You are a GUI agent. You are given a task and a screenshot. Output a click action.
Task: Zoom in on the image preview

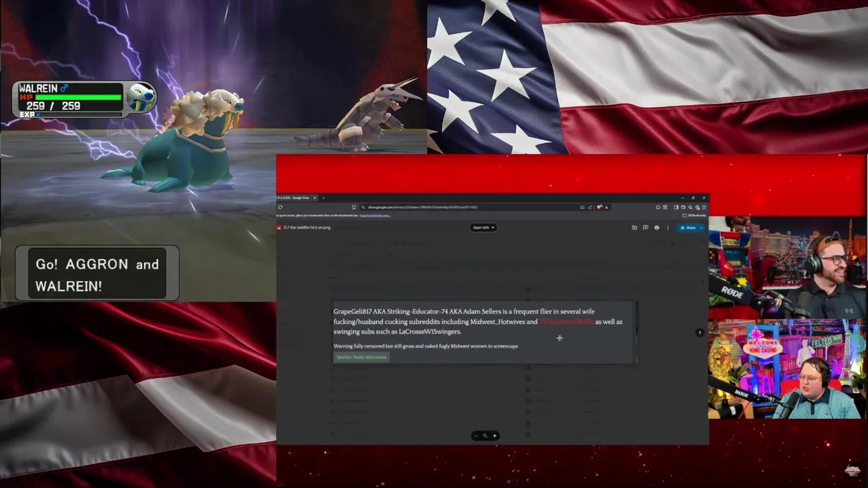tap(494, 436)
